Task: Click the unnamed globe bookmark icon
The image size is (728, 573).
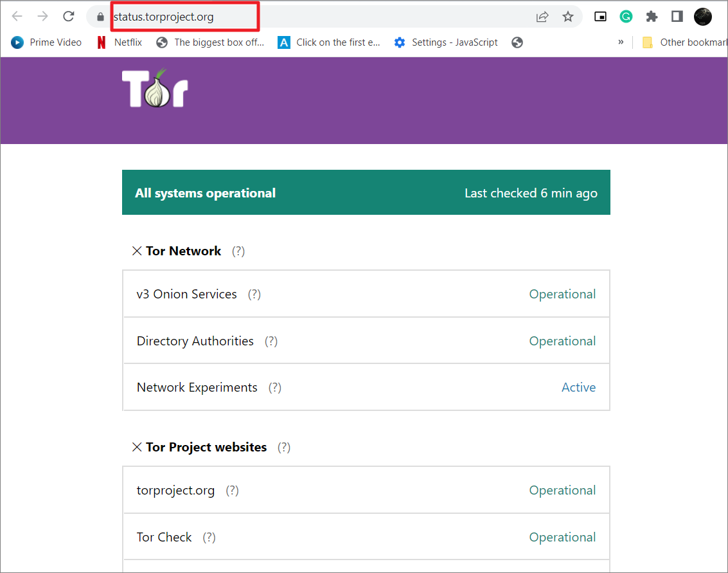Action: (x=517, y=42)
